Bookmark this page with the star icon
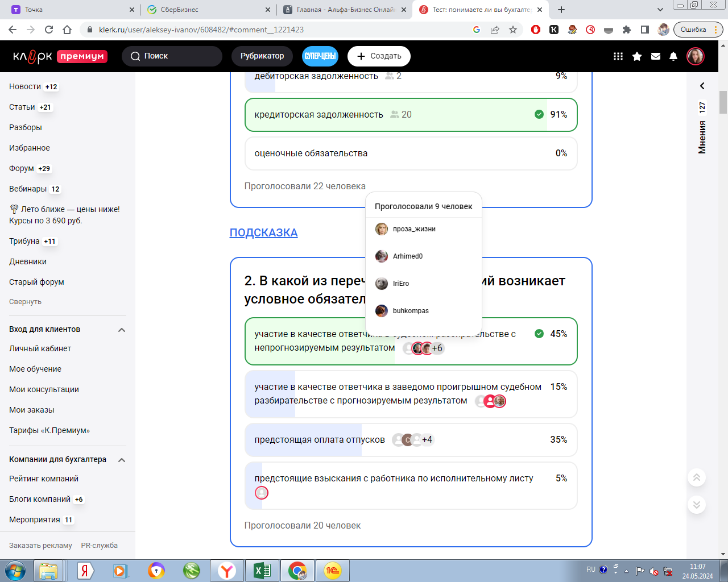 pos(513,30)
